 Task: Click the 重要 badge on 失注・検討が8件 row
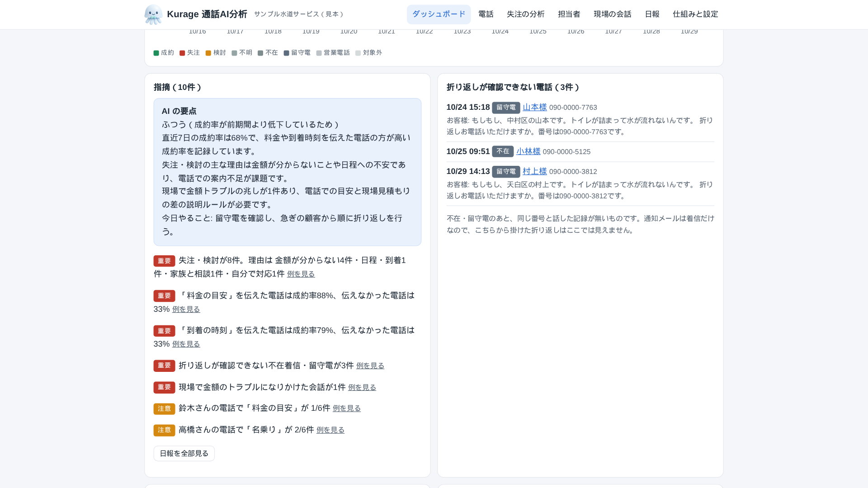(x=164, y=261)
